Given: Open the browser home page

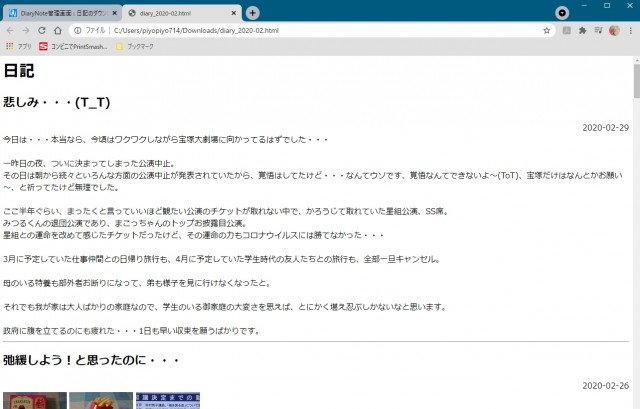Looking at the screenshot, I should [58, 31].
